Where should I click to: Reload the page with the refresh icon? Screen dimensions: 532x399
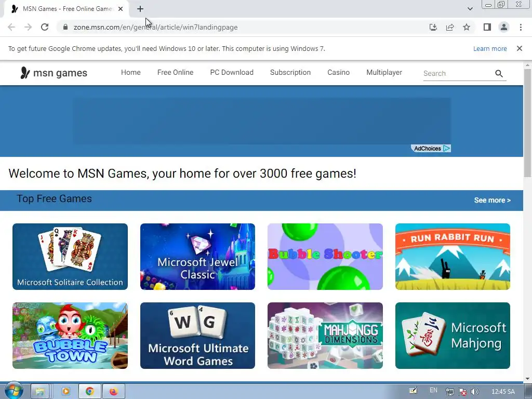45,27
